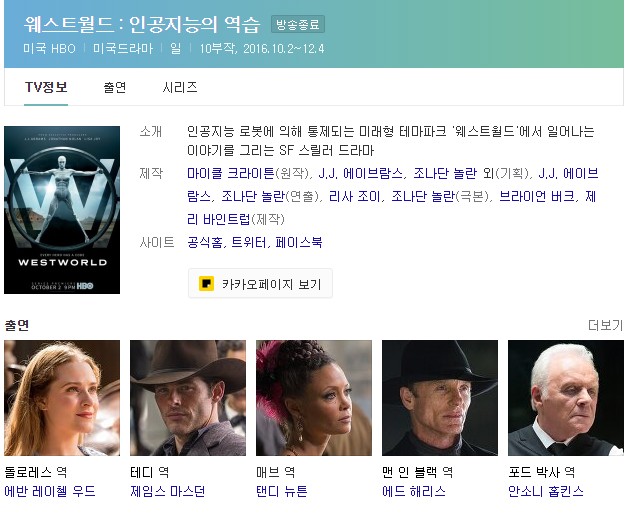Click the 탠디 뉴튼 cast photo
The image size is (628, 518).
point(314,398)
